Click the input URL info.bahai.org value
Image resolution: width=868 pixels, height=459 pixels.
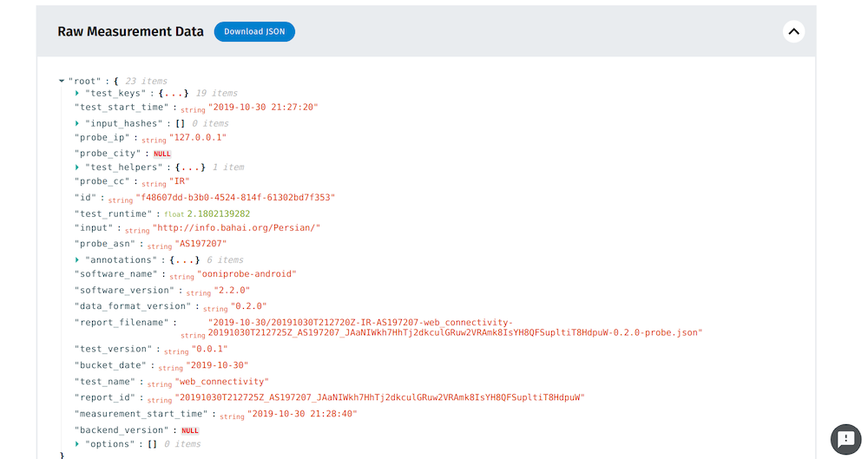[237, 228]
